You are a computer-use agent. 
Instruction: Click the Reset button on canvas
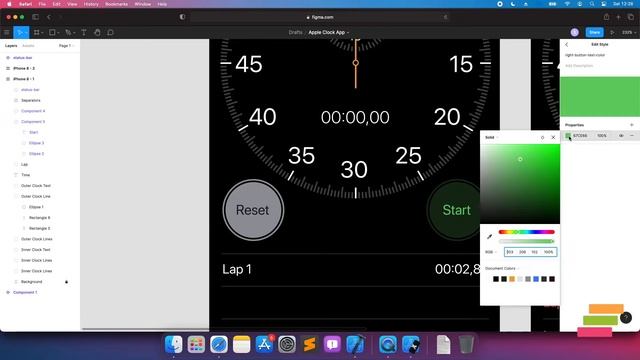pos(253,210)
